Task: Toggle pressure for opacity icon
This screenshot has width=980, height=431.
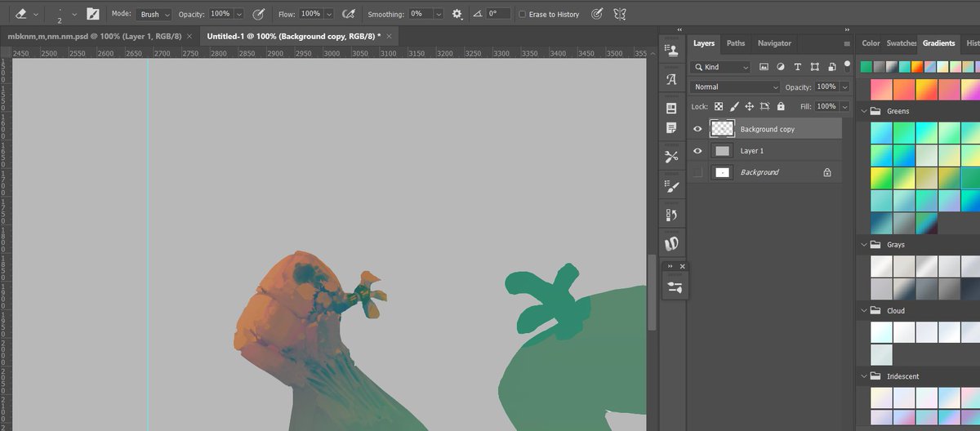Action: 258,14
